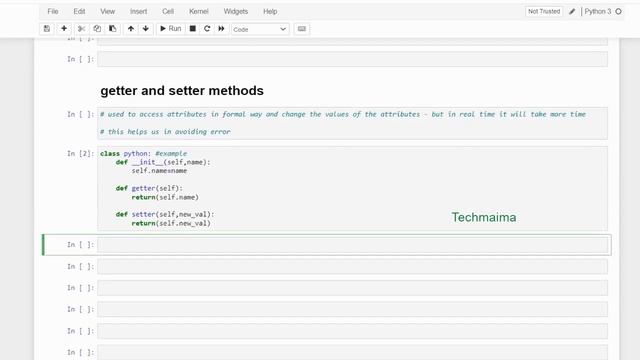Cut selected cells with scissors icon

click(81, 29)
